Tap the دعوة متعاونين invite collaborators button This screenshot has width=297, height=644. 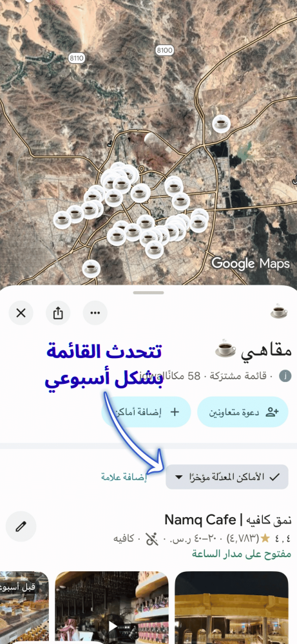(x=242, y=412)
